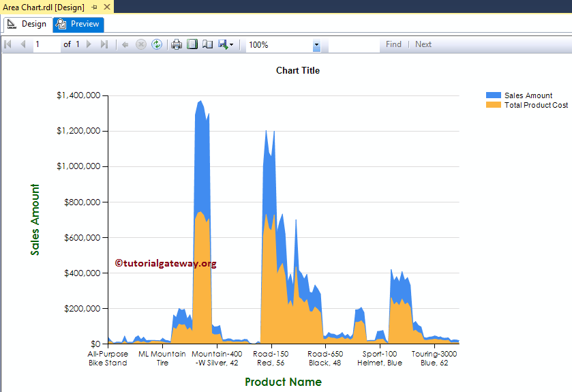
Task: Click the $0 axis label
Action: click(95, 344)
